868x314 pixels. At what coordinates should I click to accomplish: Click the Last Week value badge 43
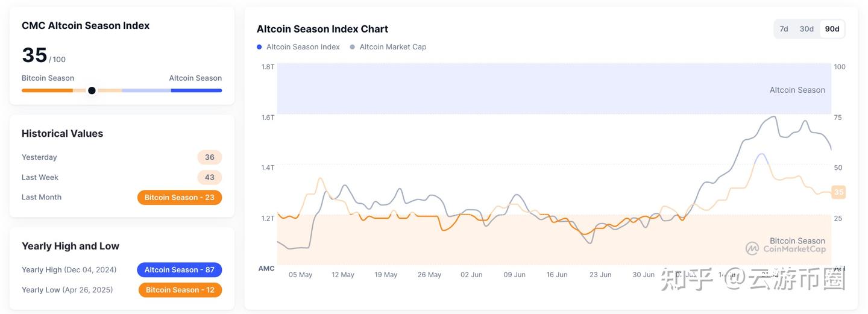click(x=209, y=177)
